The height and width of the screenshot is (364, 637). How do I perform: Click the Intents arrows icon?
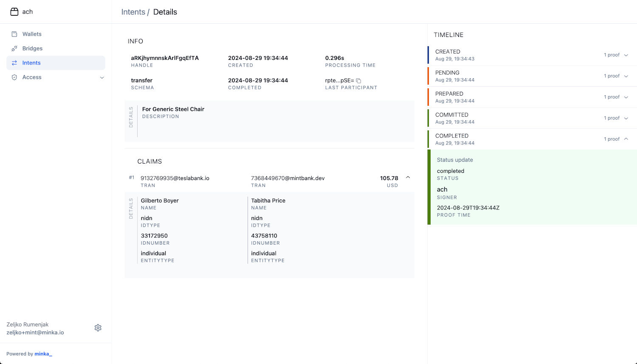(14, 63)
